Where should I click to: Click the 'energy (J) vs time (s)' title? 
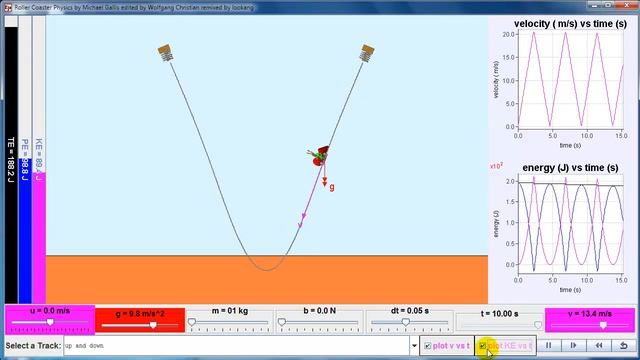[570, 168]
